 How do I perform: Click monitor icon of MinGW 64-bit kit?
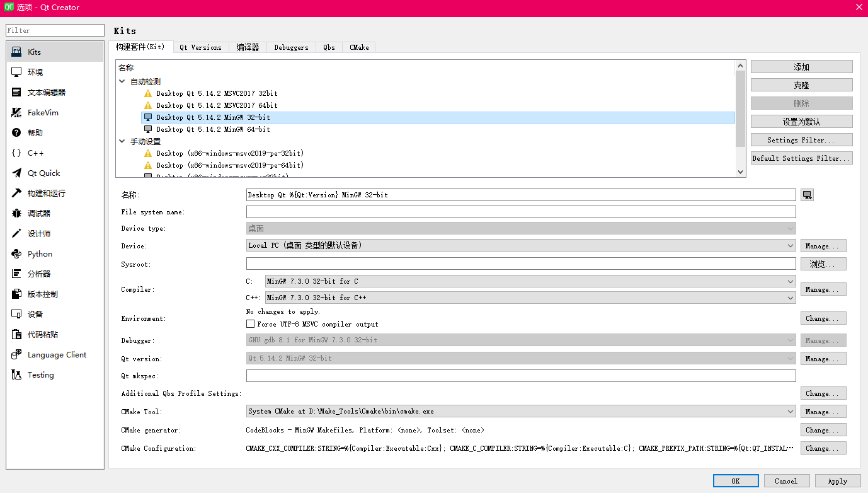tap(148, 129)
